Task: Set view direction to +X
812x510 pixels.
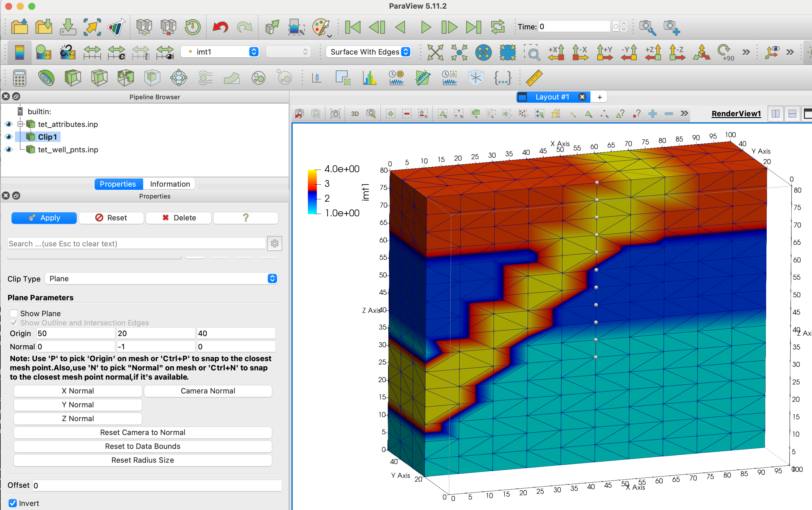Action: pyautogui.click(x=556, y=52)
